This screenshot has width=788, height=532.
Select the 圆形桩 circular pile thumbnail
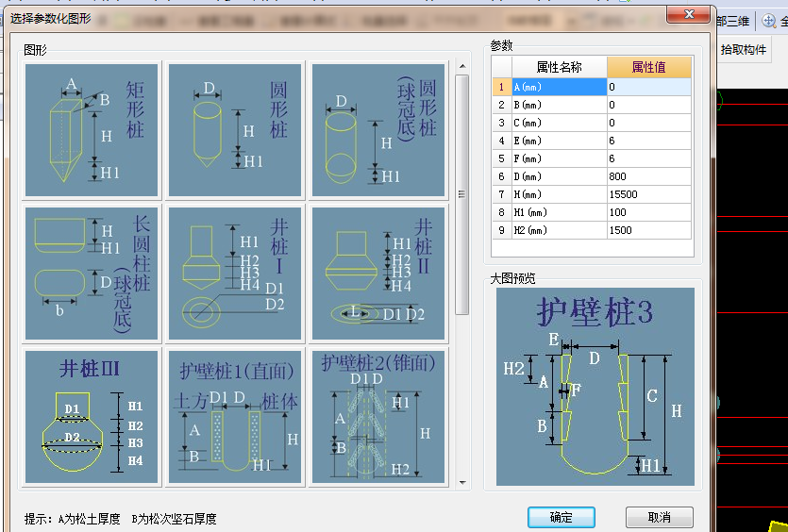235,130
